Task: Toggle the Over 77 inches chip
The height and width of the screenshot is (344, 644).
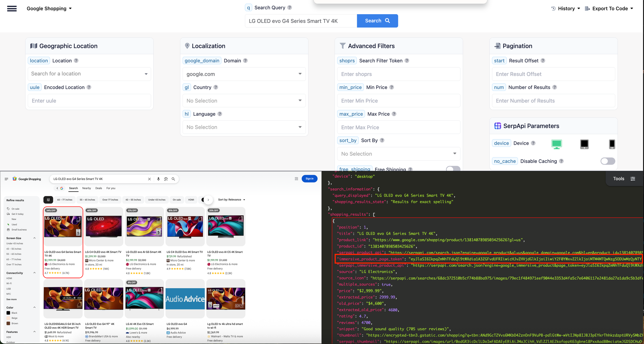Action: [x=110, y=200]
